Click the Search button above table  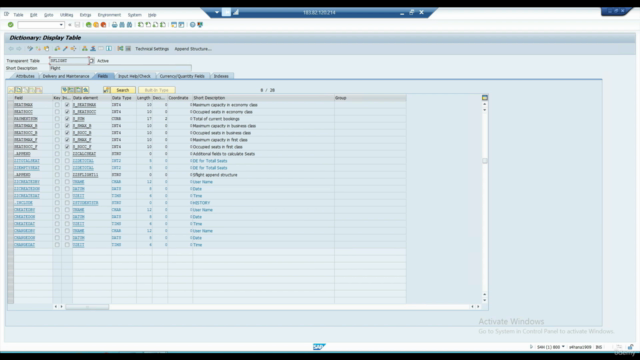[x=122, y=90]
